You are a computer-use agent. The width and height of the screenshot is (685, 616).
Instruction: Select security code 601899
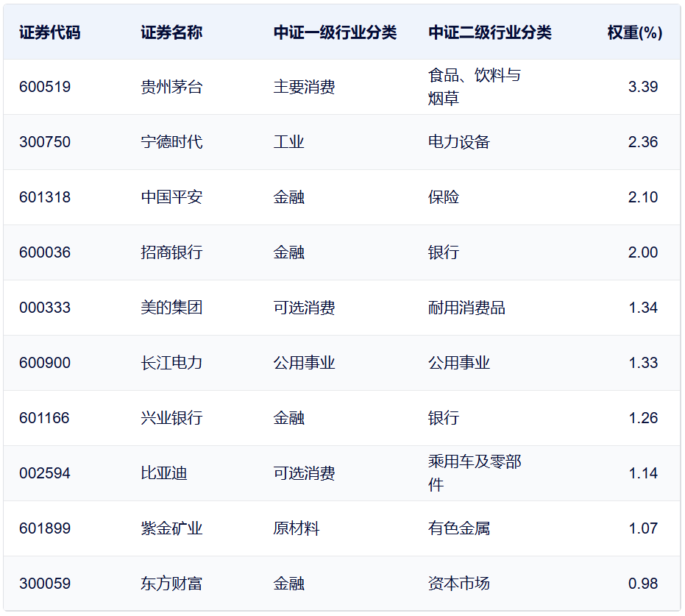[45, 528]
